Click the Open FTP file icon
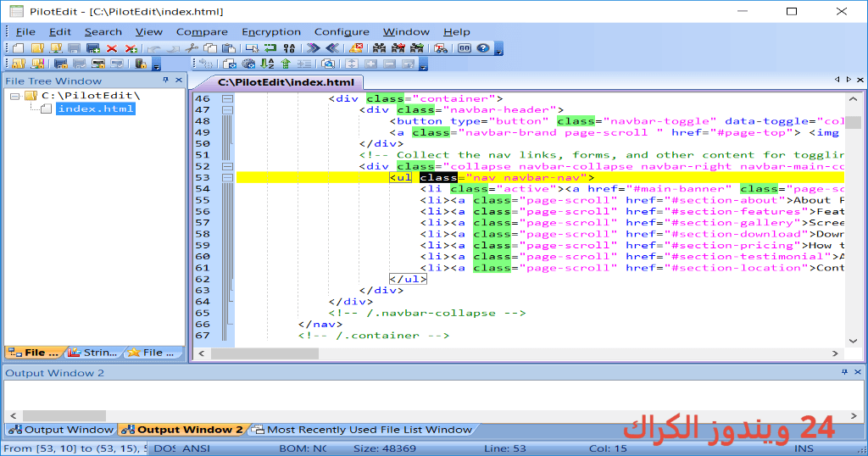The image size is (868, 456). tap(56, 48)
